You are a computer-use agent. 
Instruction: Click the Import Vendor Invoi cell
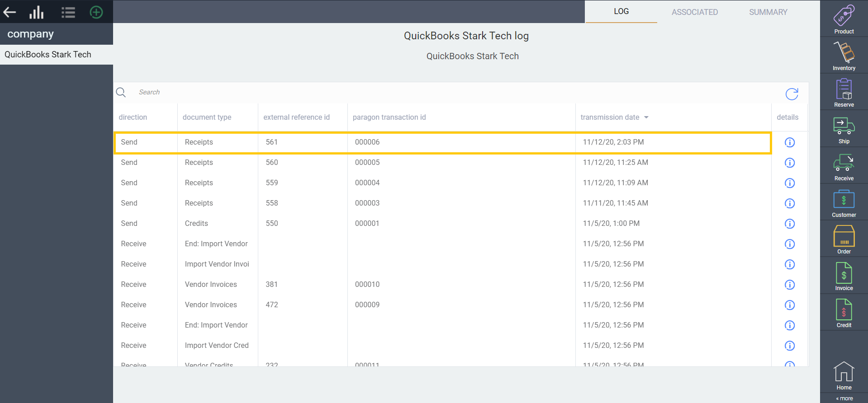pyautogui.click(x=217, y=264)
